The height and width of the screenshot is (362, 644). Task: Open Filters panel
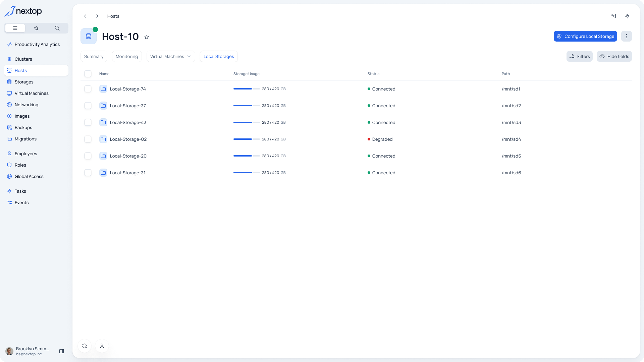click(580, 56)
